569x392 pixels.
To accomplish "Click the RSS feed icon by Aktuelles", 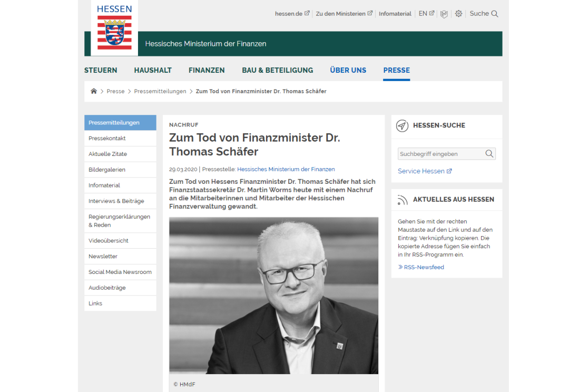I will tap(402, 200).
